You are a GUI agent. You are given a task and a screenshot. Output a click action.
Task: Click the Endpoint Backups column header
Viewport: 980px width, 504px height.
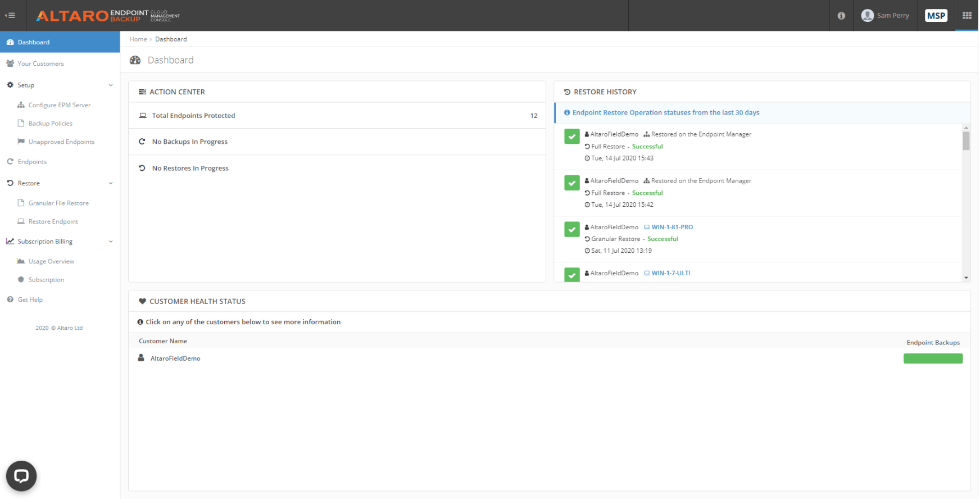(933, 343)
